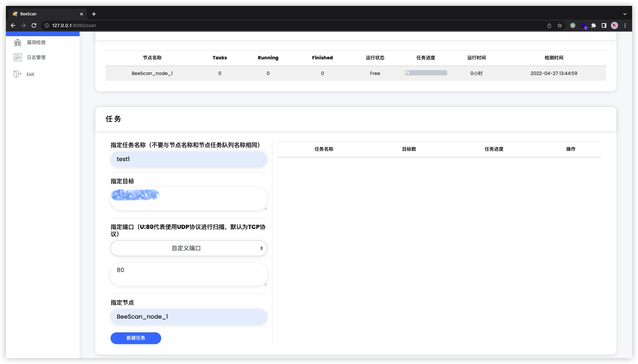Open a new browser tab

[x=94, y=14]
